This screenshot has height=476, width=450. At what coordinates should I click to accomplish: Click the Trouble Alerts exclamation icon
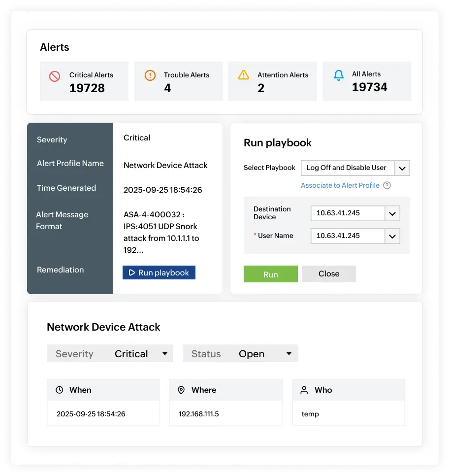(150, 75)
